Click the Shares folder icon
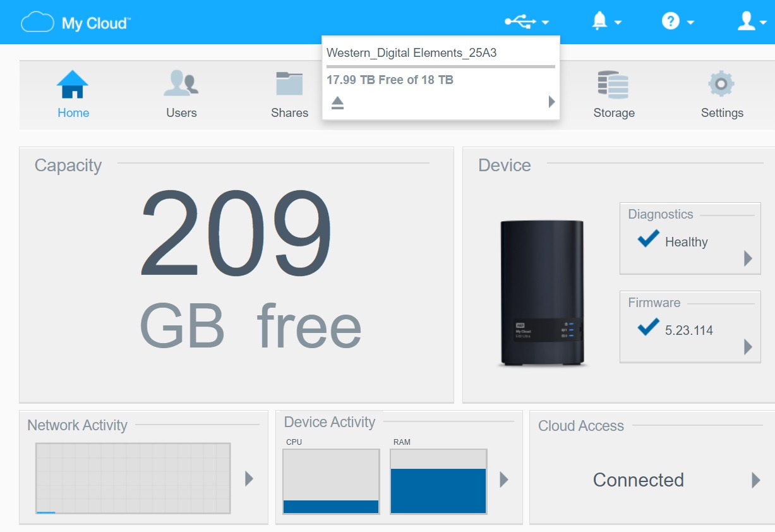 pos(289,83)
